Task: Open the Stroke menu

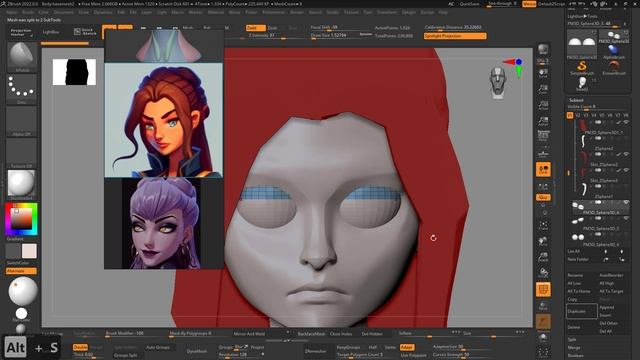Action: [x=332, y=12]
